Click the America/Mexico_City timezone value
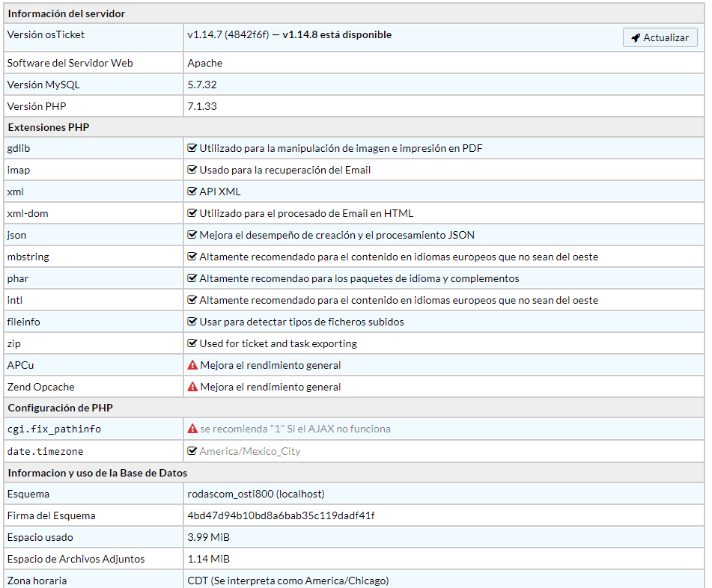Viewport: 712px width, 588px height. pyautogui.click(x=250, y=451)
